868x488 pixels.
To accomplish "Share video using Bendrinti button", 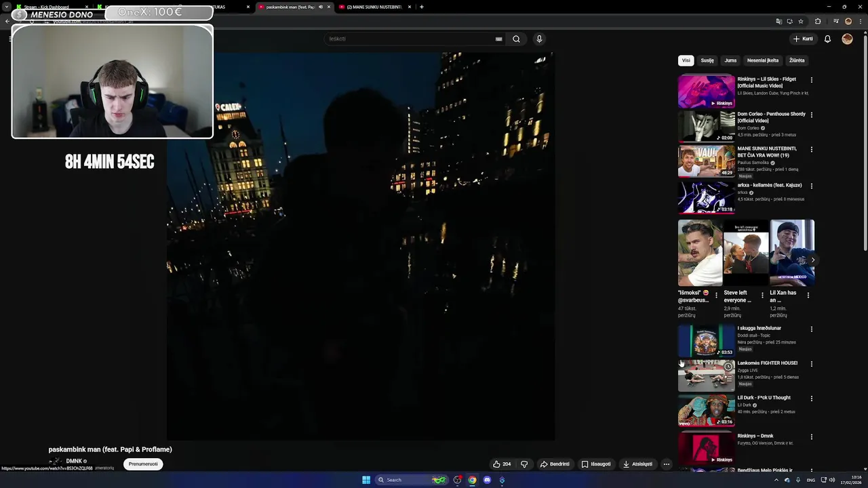I will [555, 464].
